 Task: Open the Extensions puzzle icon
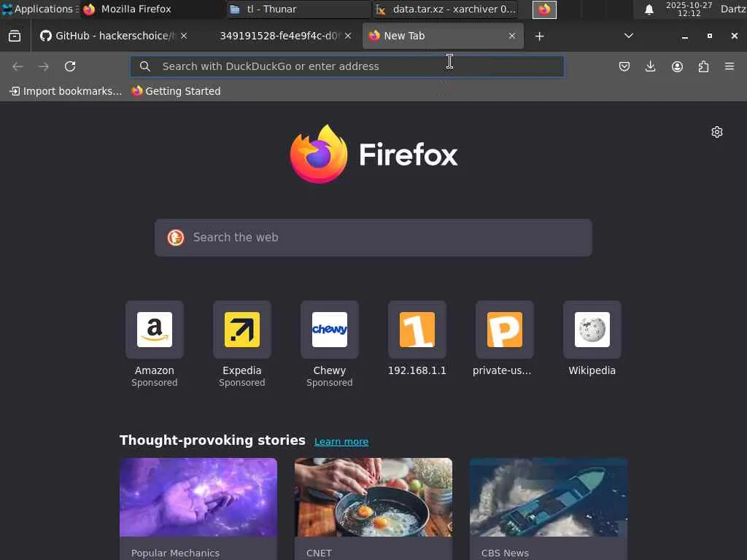click(x=703, y=66)
